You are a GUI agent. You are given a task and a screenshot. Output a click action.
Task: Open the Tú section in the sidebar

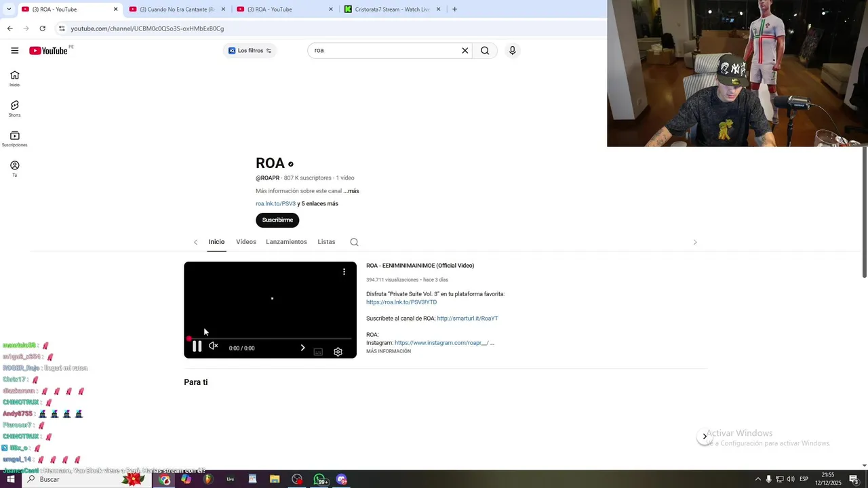point(15,169)
